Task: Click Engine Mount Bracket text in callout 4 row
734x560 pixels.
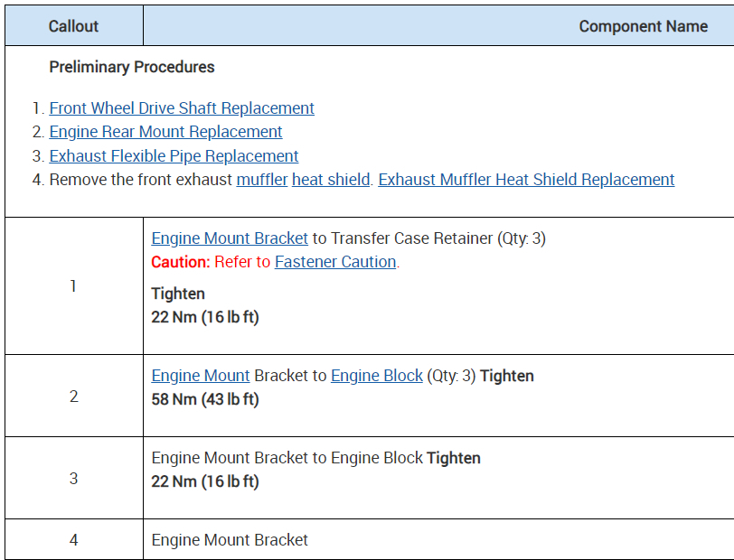Action: click(x=230, y=540)
